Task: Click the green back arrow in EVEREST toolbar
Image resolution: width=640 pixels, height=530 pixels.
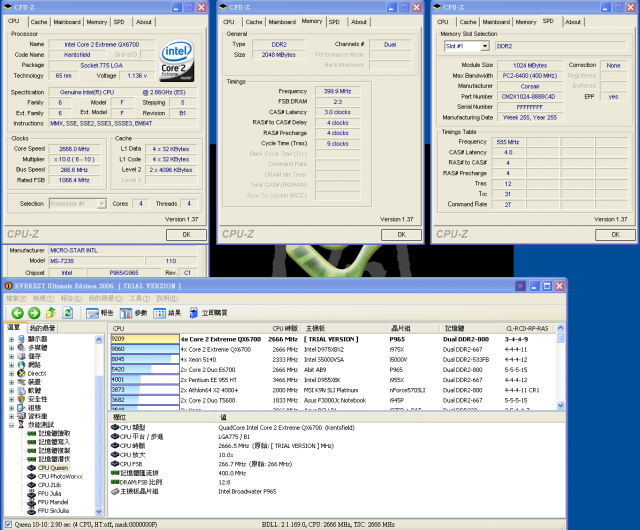Action: [x=17, y=313]
